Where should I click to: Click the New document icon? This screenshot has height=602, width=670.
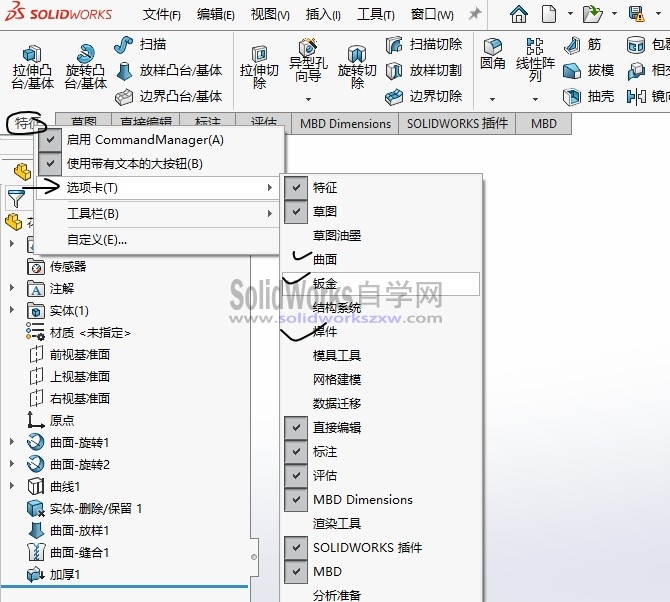(x=549, y=14)
